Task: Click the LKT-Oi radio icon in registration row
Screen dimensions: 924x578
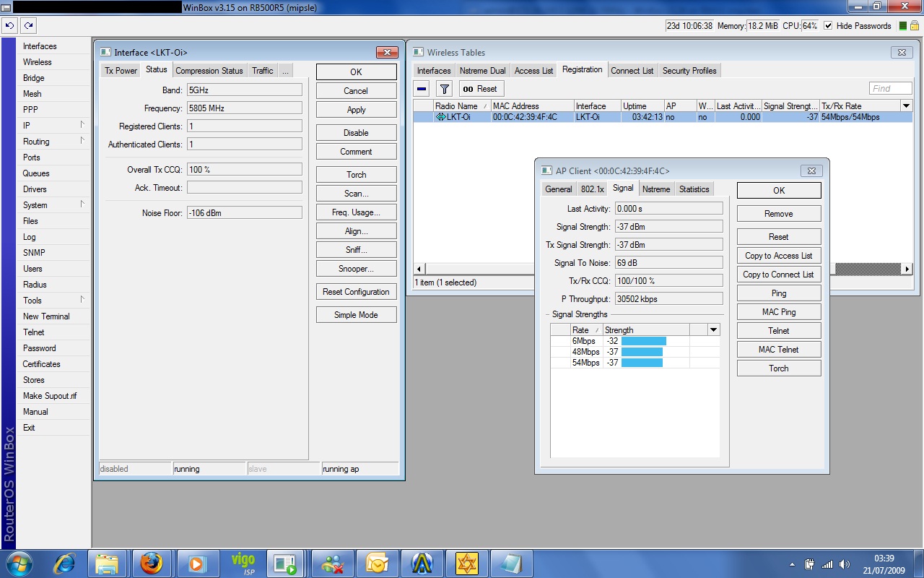Action: 440,117
